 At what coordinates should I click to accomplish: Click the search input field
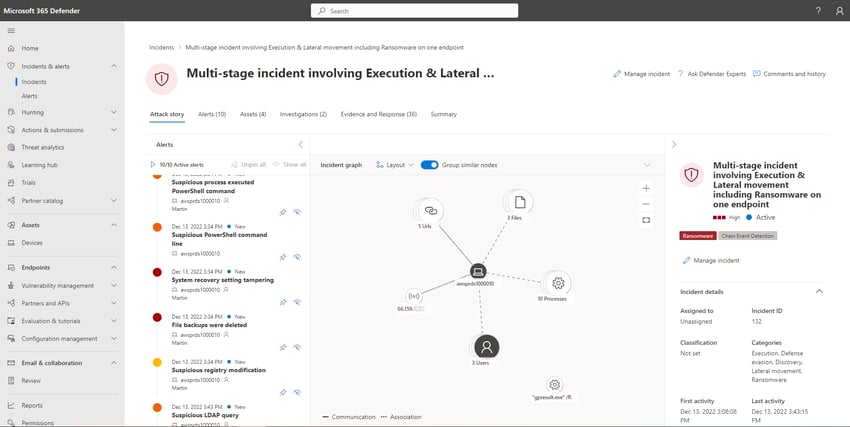coord(414,11)
